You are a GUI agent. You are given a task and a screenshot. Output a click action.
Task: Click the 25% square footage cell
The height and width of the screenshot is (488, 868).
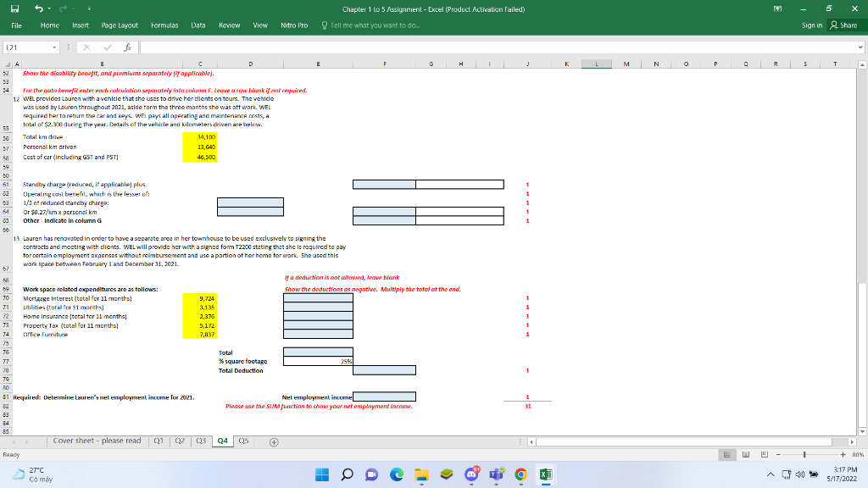click(x=318, y=361)
